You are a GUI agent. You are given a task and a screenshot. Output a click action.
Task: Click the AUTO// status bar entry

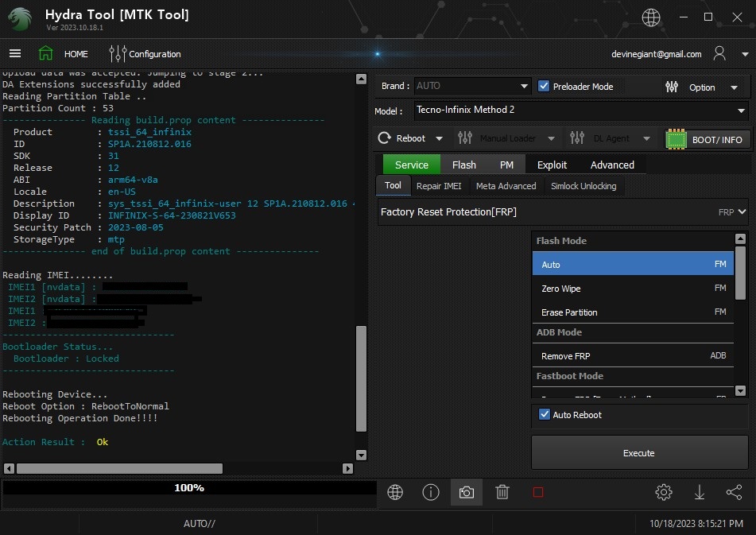[x=199, y=523]
